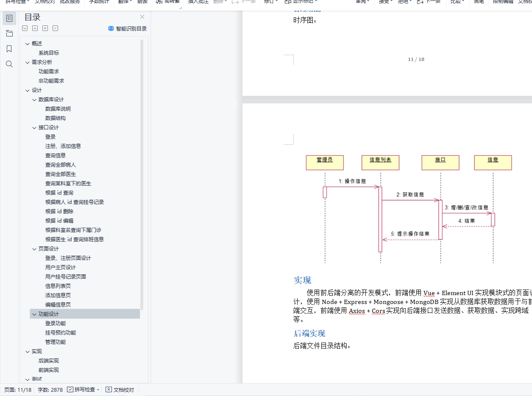The image size is (532, 396).
Task: Jump to 功能需求 in the outline
Action: 49,72
